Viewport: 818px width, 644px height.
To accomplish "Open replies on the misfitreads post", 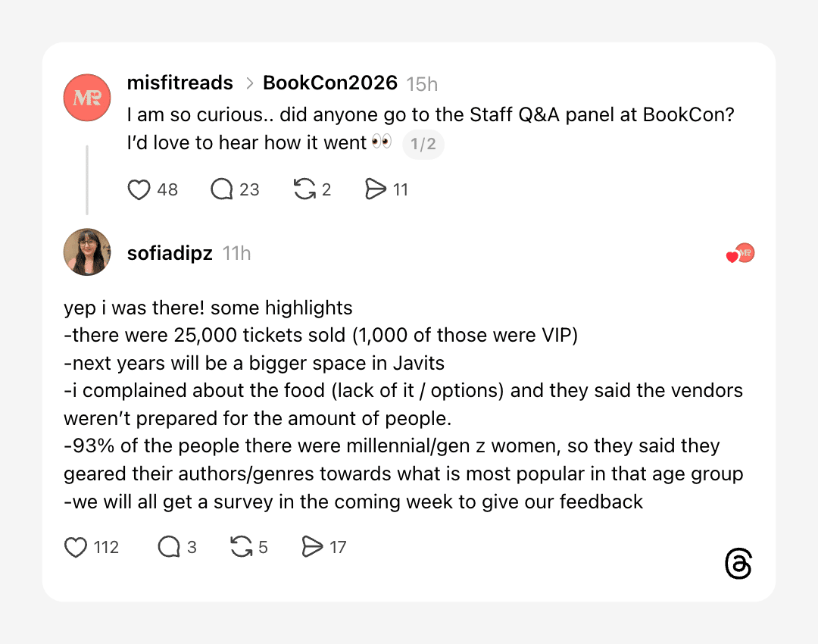I will tap(221, 189).
